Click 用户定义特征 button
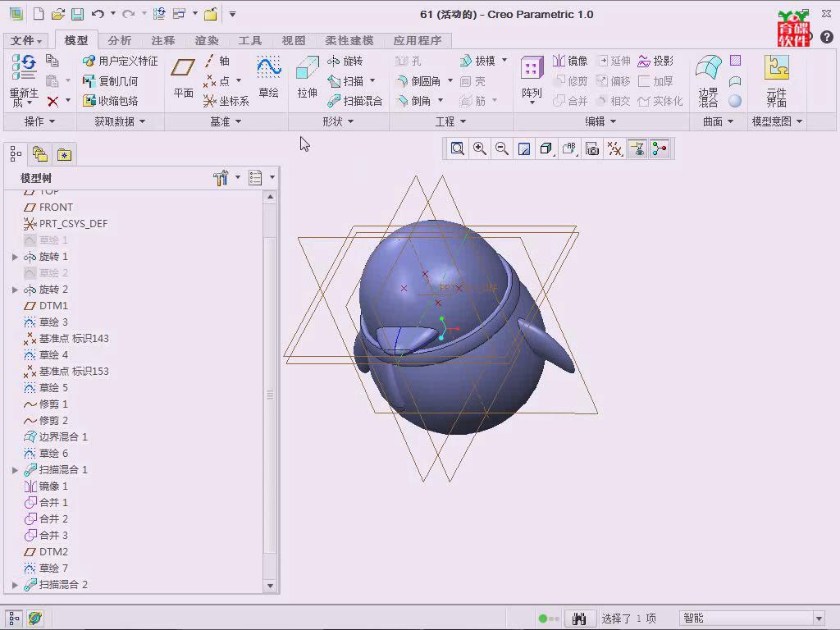This screenshot has width=840, height=630. pyautogui.click(x=120, y=61)
